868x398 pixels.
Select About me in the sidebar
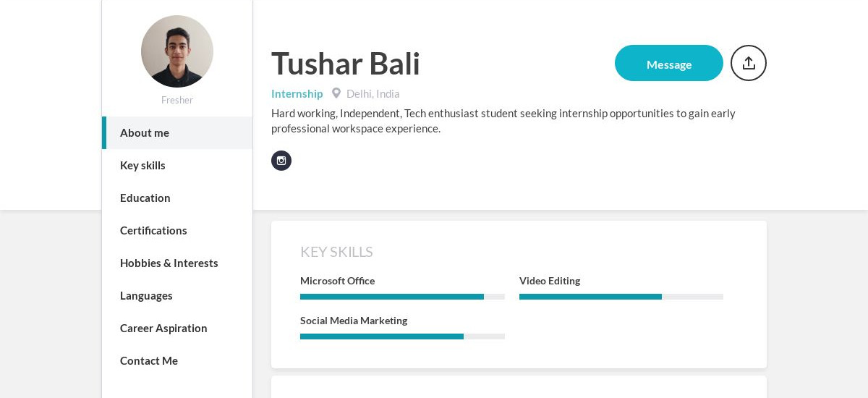pos(145,133)
